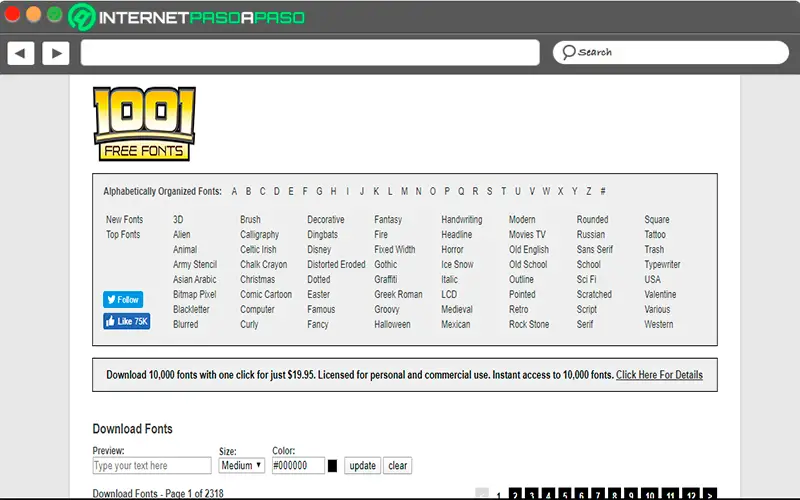Open the Gothic fonts category

386,264
